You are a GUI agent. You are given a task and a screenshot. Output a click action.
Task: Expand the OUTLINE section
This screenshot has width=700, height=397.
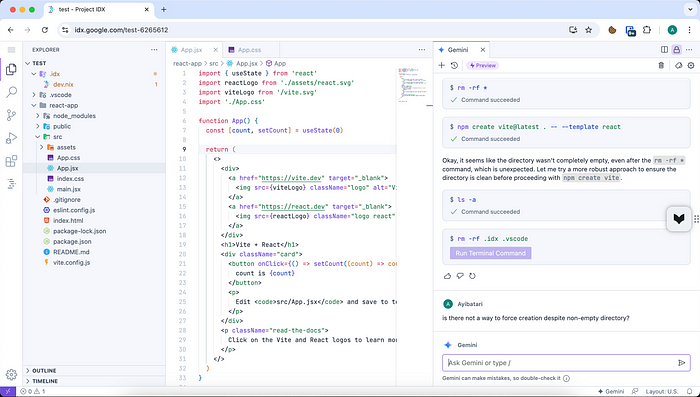tap(44, 371)
